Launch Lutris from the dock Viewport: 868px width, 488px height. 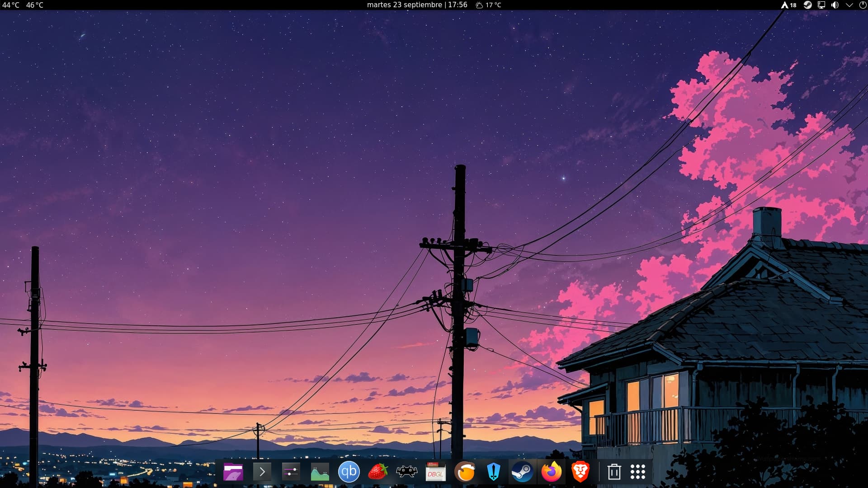pyautogui.click(x=465, y=472)
